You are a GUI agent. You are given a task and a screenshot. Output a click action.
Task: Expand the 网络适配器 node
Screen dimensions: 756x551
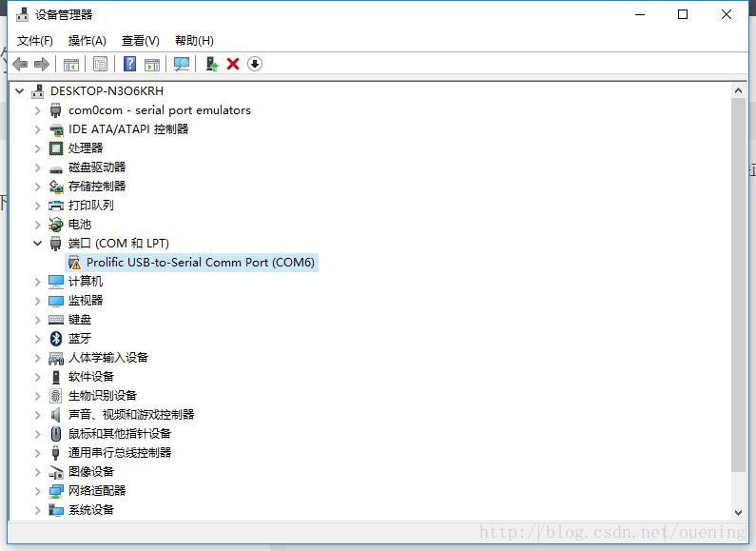(38, 491)
